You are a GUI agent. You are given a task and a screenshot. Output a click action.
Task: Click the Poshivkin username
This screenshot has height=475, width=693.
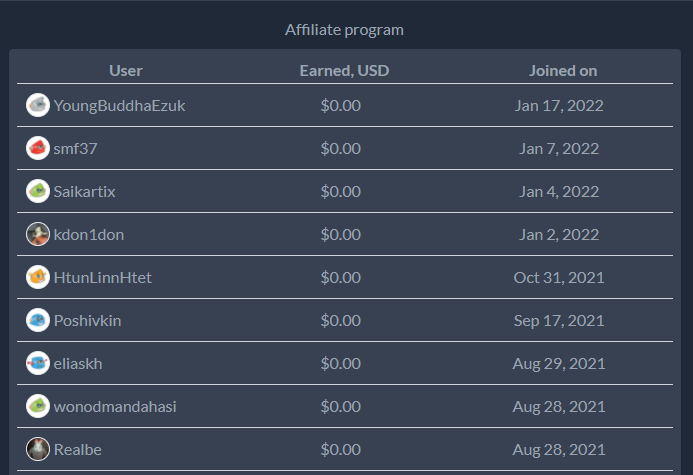[x=88, y=321]
